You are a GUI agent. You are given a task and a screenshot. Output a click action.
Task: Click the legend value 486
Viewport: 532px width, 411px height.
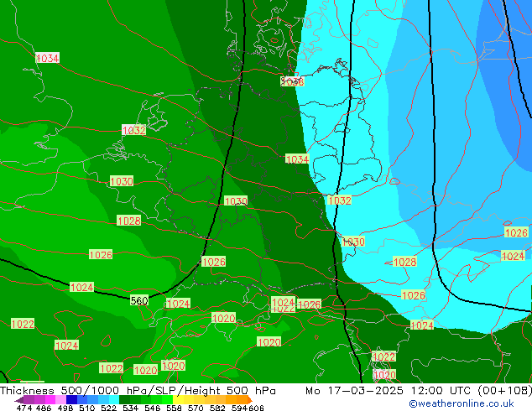click(x=44, y=408)
